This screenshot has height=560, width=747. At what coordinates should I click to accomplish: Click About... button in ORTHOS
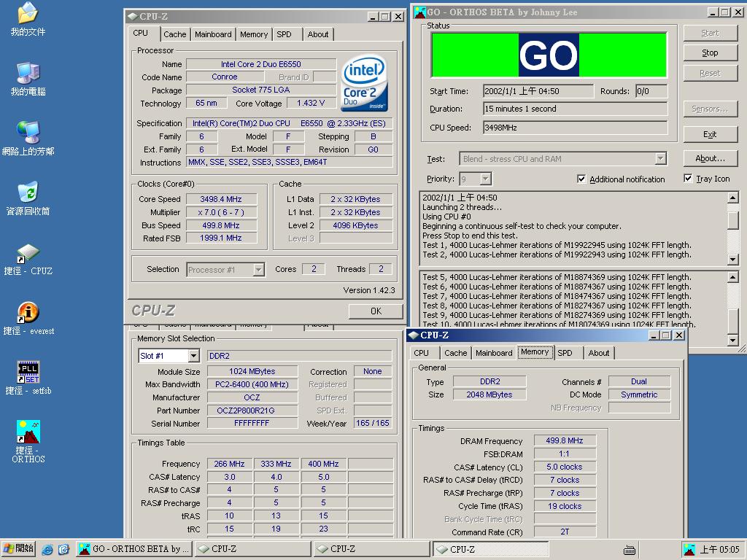pyautogui.click(x=710, y=158)
